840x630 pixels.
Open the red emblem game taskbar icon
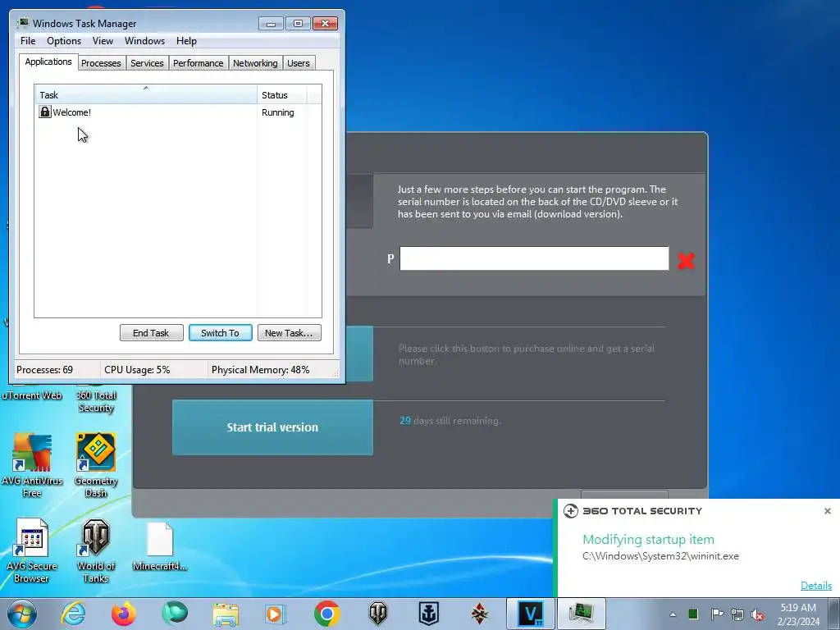pos(479,614)
